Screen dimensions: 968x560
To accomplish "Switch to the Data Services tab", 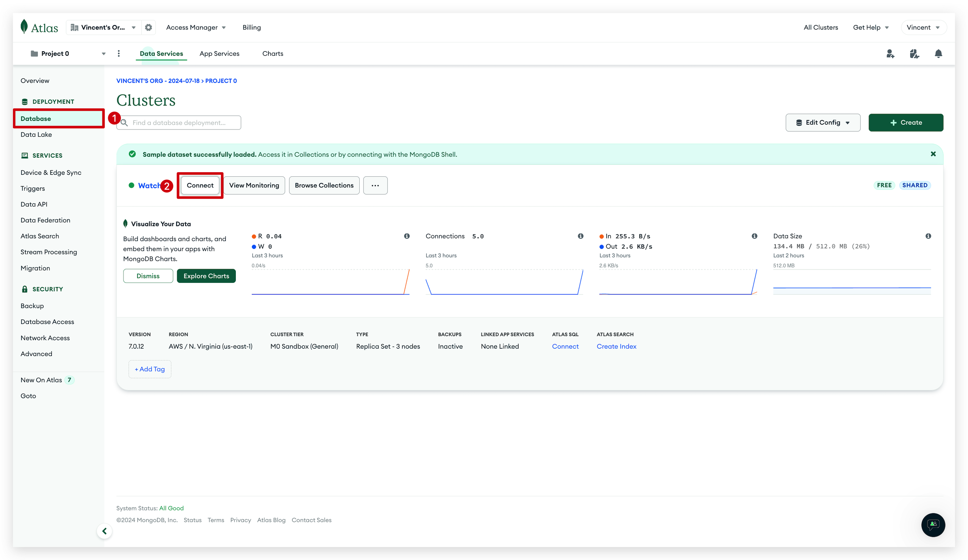I will pos(161,53).
